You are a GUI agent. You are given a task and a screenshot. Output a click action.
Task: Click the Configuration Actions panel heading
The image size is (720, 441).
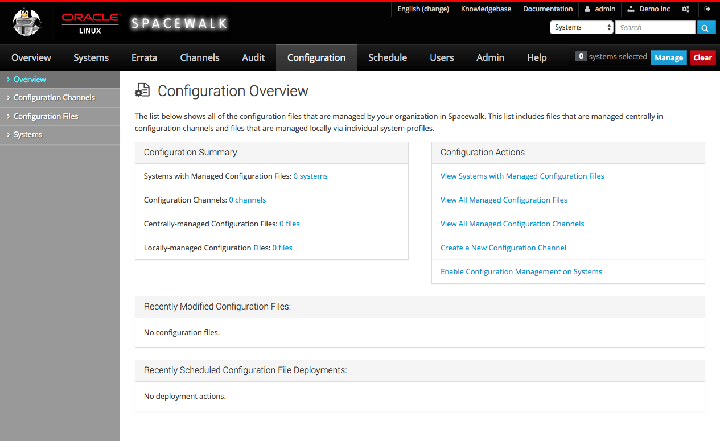[483, 152]
